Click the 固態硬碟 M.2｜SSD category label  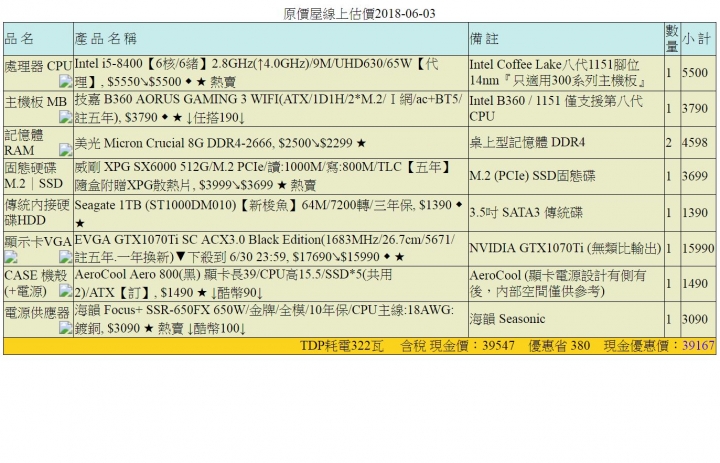34,176
